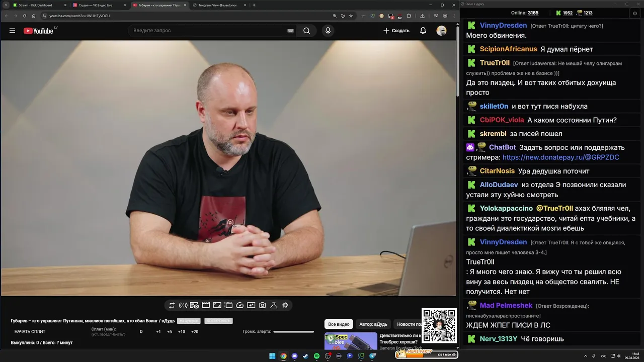Click the НАЧАТЬ СПЛИТ button
Viewport: 644px width, 362px height.
(30, 331)
